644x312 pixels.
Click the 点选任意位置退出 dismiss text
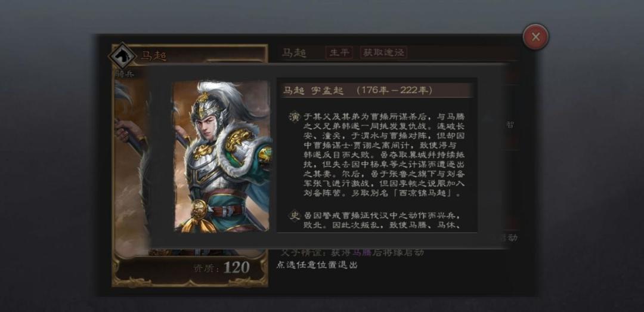(317, 265)
